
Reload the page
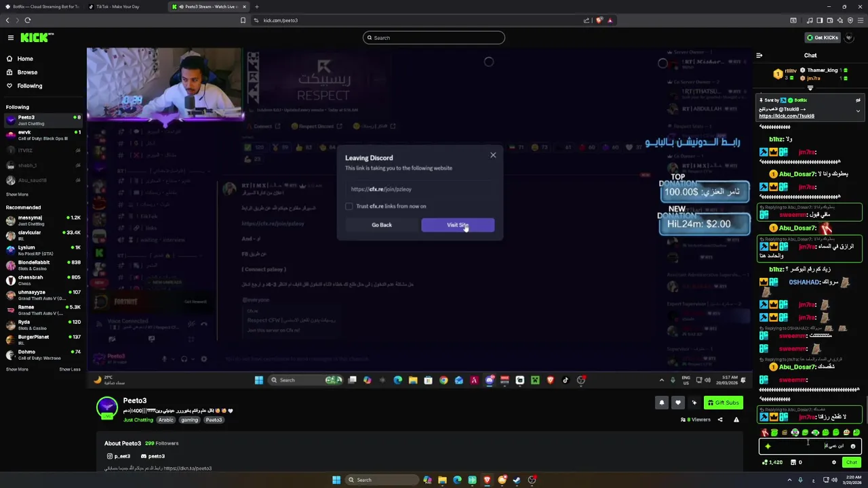[28, 20]
